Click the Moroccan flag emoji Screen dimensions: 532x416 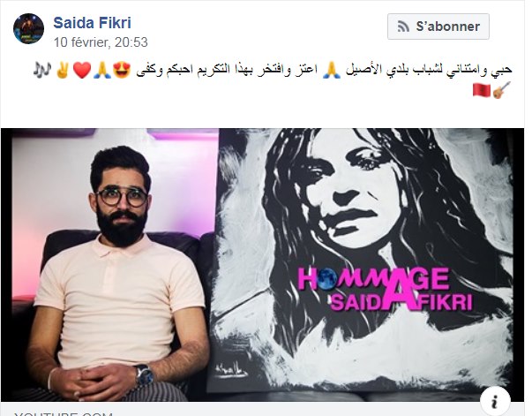click(482, 91)
